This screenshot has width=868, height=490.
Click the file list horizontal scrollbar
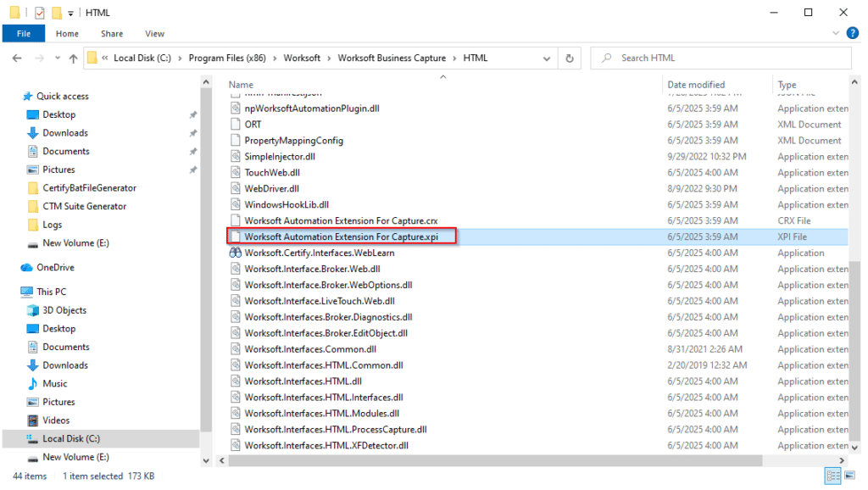(495, 460)
